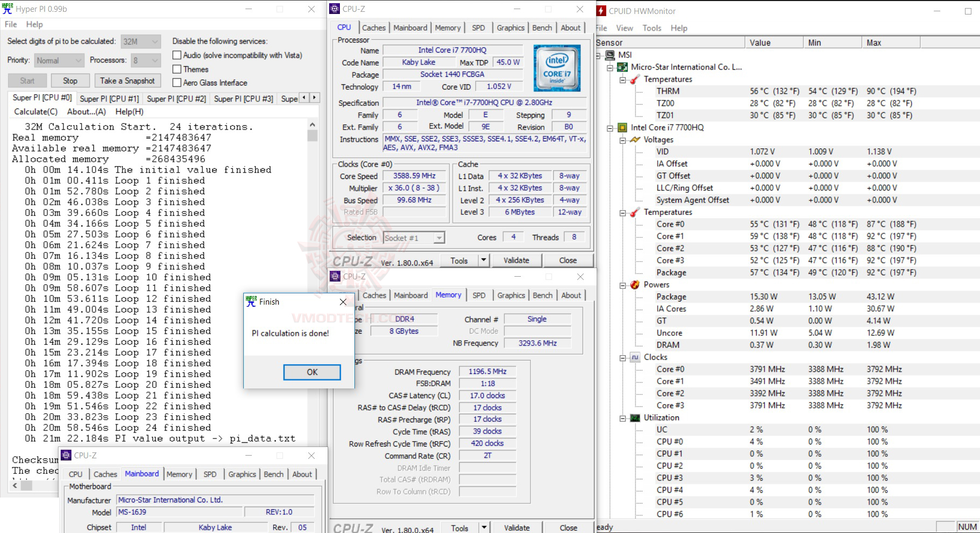Click the Intel Core i7 logo in CPU-Z
The image size is (980, 533).
point(557,68)
